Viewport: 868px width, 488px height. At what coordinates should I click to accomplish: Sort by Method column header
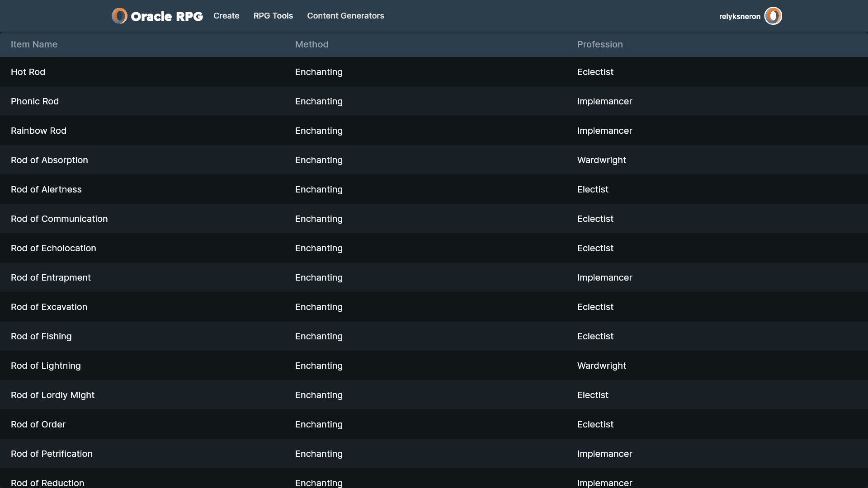click(x=311, y=44)
